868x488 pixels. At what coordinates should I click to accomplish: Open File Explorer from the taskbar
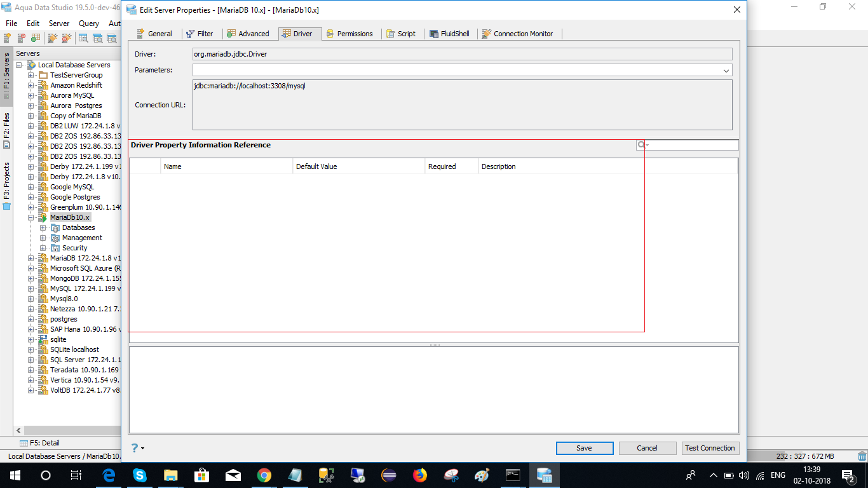pos(171,475)
